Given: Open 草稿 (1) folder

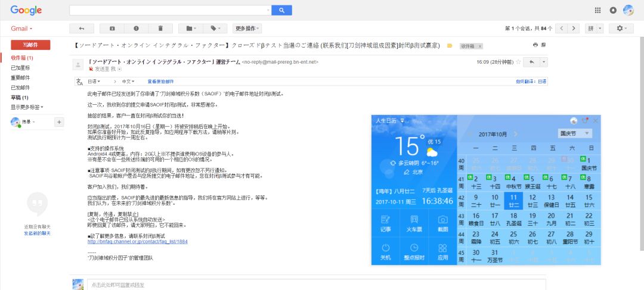Looking at the screenshot, I should 20,97.
